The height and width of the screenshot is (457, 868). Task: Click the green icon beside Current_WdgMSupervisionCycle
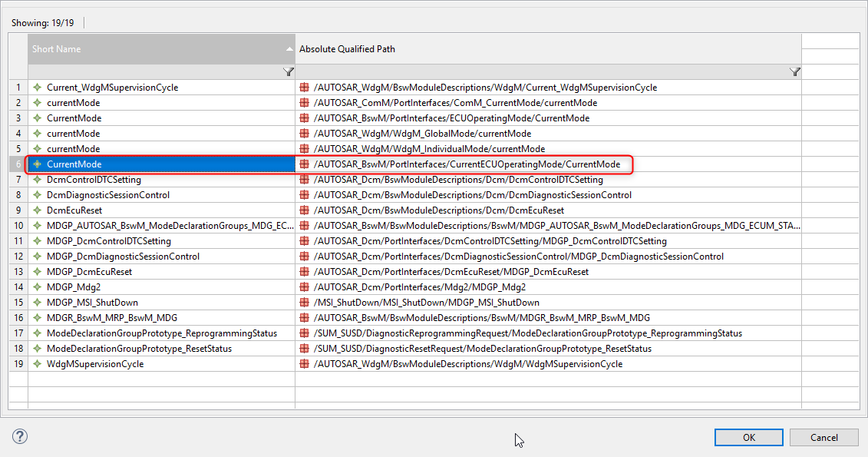coord(37,88)
